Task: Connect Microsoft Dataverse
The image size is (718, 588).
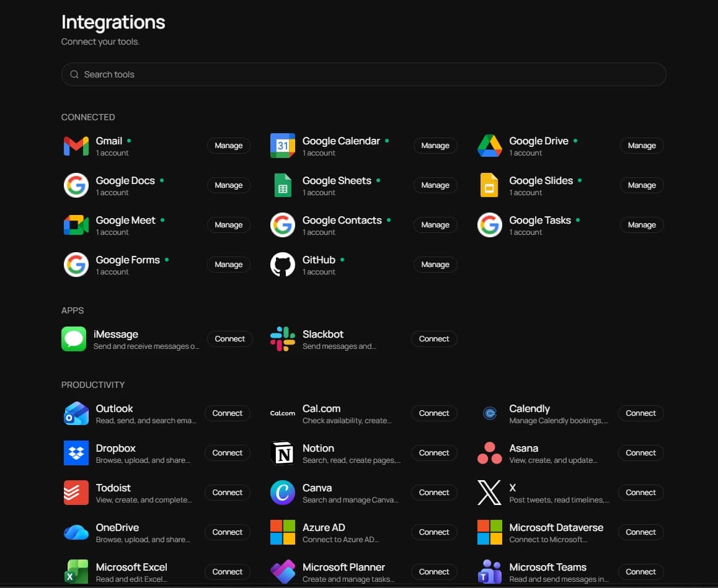Action: pos(640,532)
